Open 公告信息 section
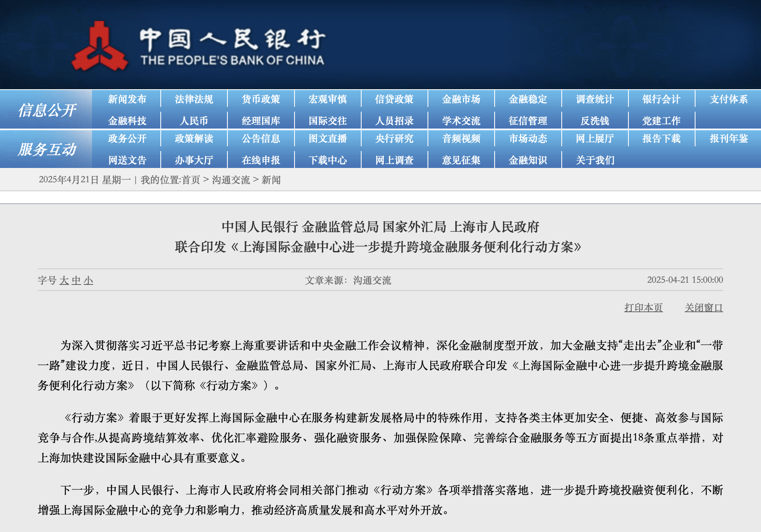 [261, 139]
